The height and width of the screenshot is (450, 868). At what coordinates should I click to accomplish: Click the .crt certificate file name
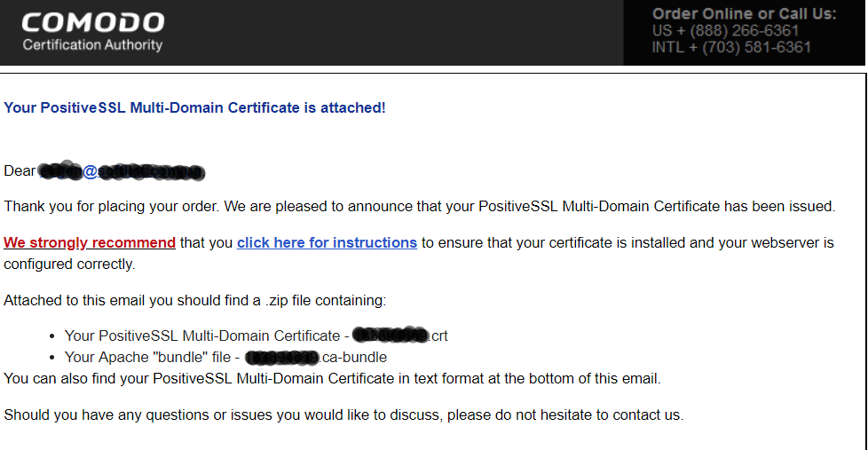tap(400, 336)
